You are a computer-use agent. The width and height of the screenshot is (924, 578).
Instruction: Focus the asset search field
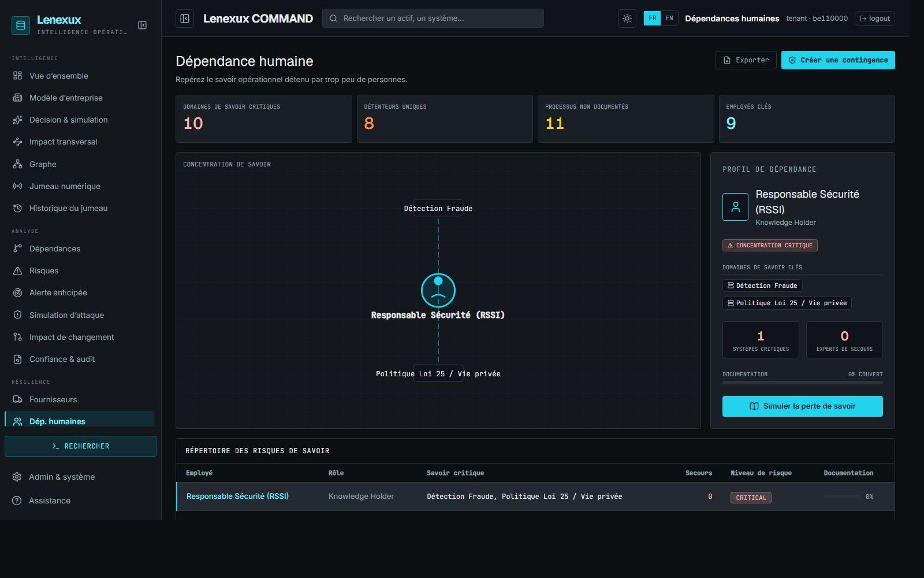pos(433,18)
